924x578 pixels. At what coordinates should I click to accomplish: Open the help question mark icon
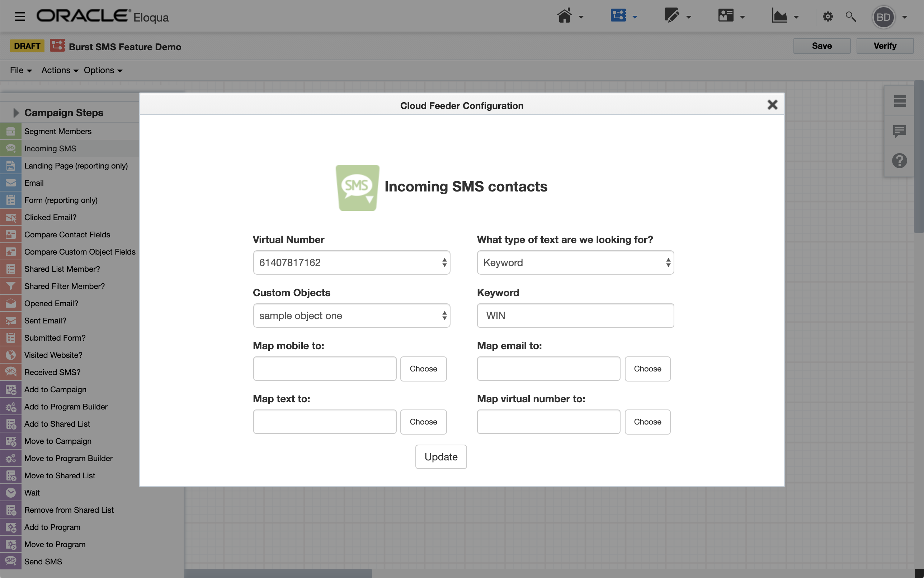tap(900, 161)
